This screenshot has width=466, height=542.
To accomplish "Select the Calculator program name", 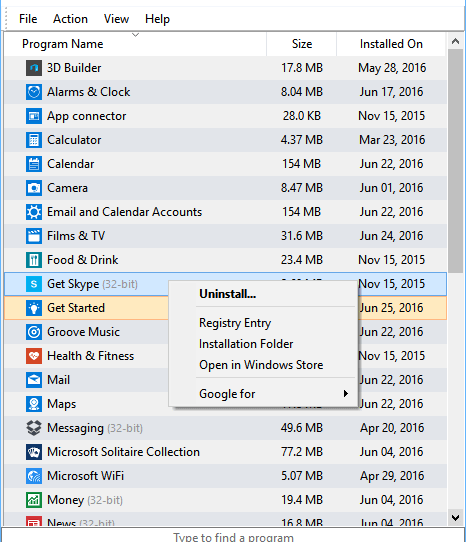I will click(74, 140).
